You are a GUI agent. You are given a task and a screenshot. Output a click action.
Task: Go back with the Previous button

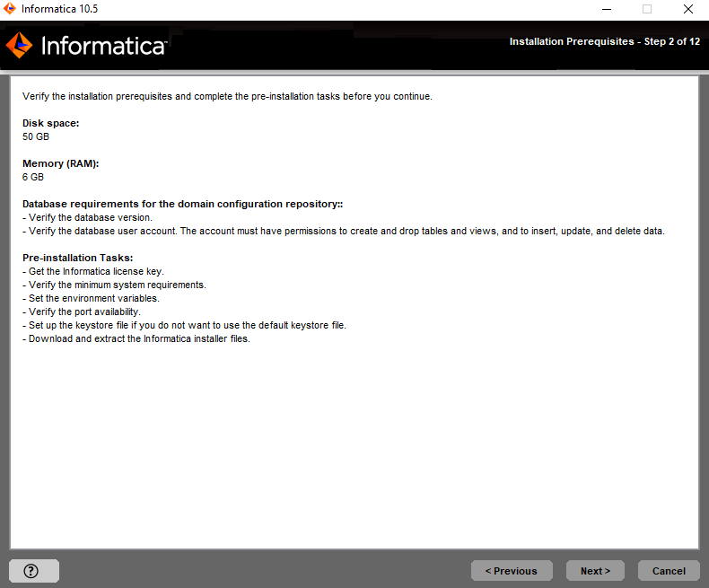tap(512, 571)
